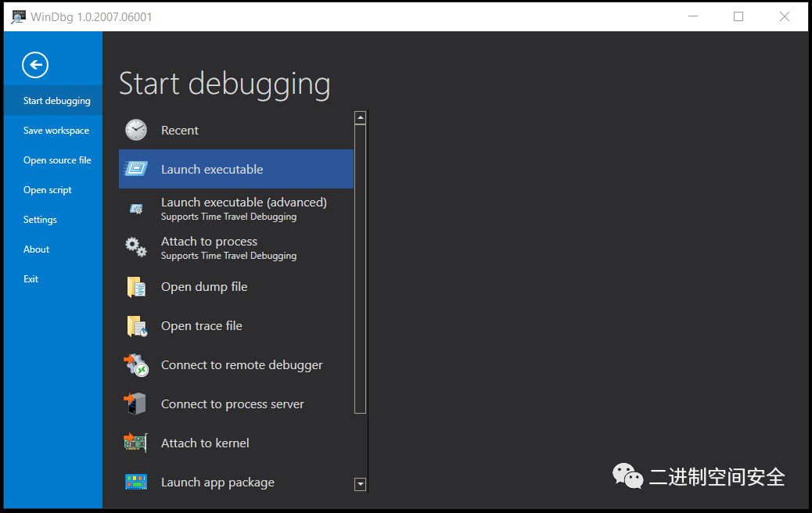Click the back arrow circle icon

(x=35, y=65)
